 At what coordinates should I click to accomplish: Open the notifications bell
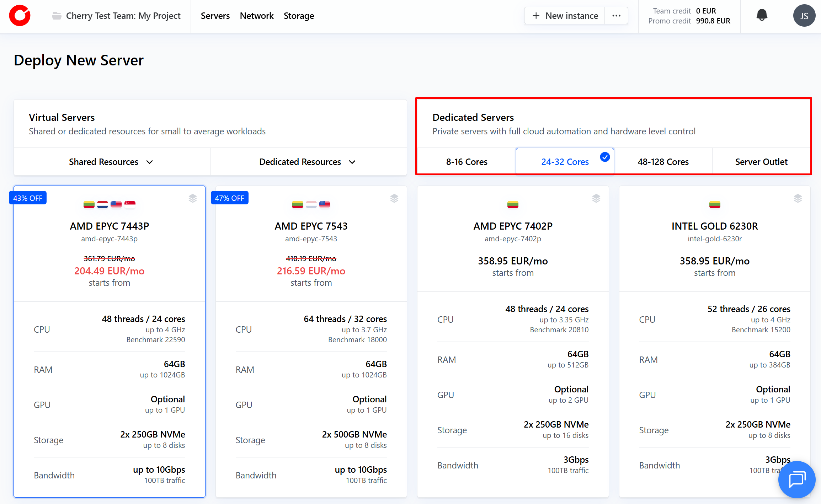(762, 15)
